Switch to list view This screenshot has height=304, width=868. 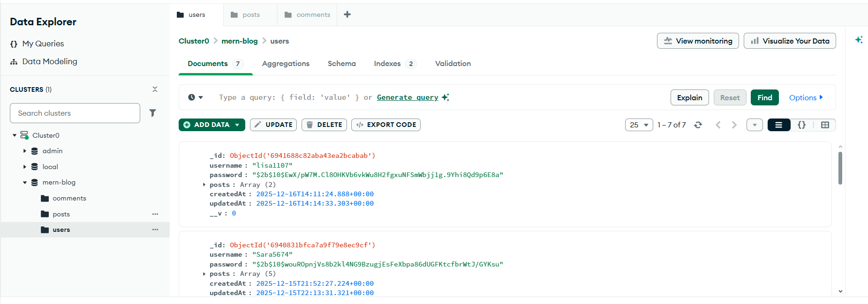click(x=779, y=125)
